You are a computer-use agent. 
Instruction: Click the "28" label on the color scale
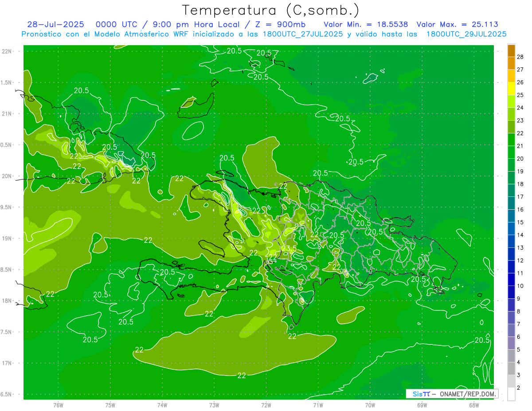coord(521,57)
